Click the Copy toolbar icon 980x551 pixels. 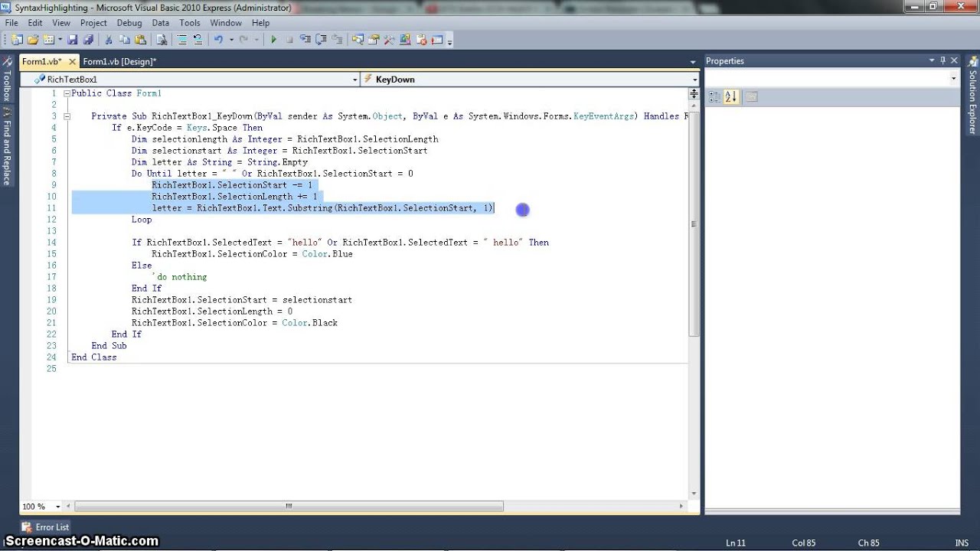(124, 40)
